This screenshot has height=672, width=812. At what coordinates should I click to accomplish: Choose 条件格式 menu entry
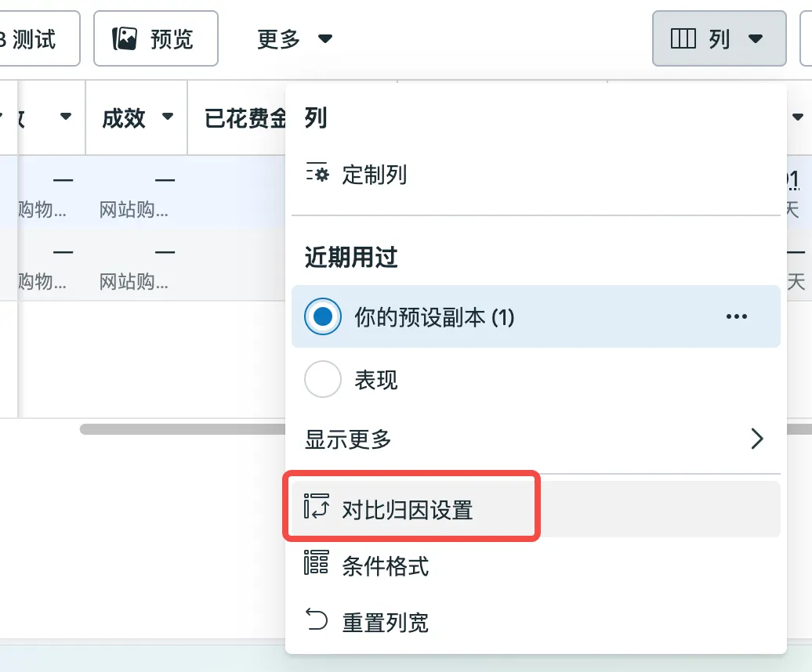(536, 565)
